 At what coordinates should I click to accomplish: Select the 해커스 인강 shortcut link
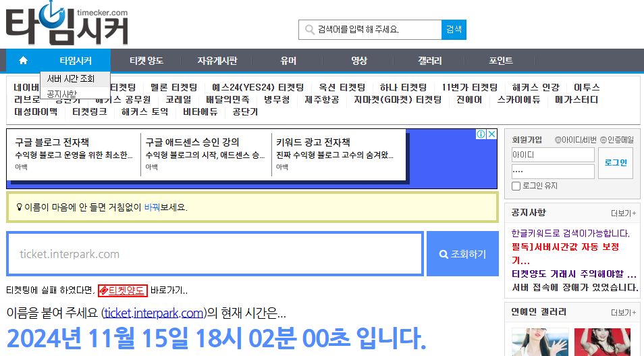pyautogui.click(x=535, y=88)
